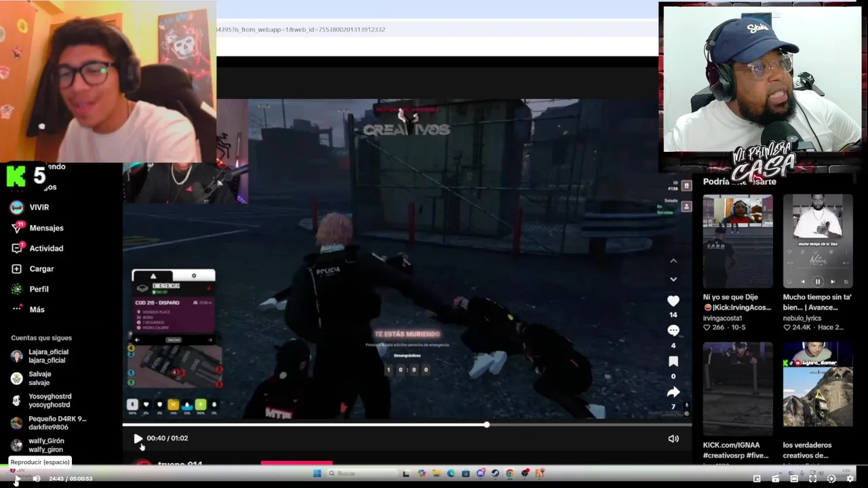Image resolution: width=868 pixels, height=488 pixels.
Task: Open Pequeño D4RK followed account
Action: pyautogui.click(x=49, y=423)
